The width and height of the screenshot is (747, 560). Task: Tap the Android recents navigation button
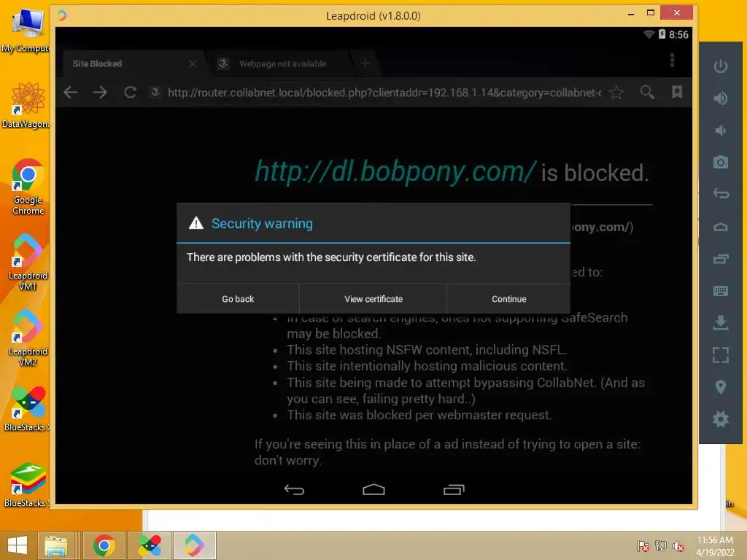(454, 489)
